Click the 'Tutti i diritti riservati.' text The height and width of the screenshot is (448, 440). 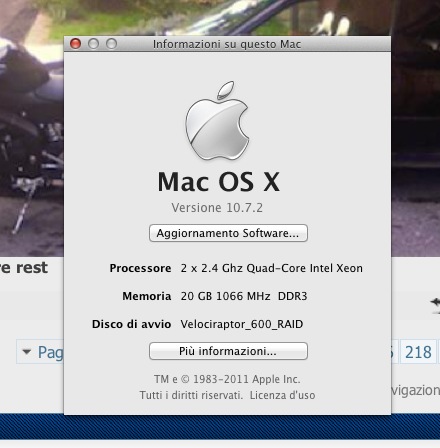(x=191, y=395)
